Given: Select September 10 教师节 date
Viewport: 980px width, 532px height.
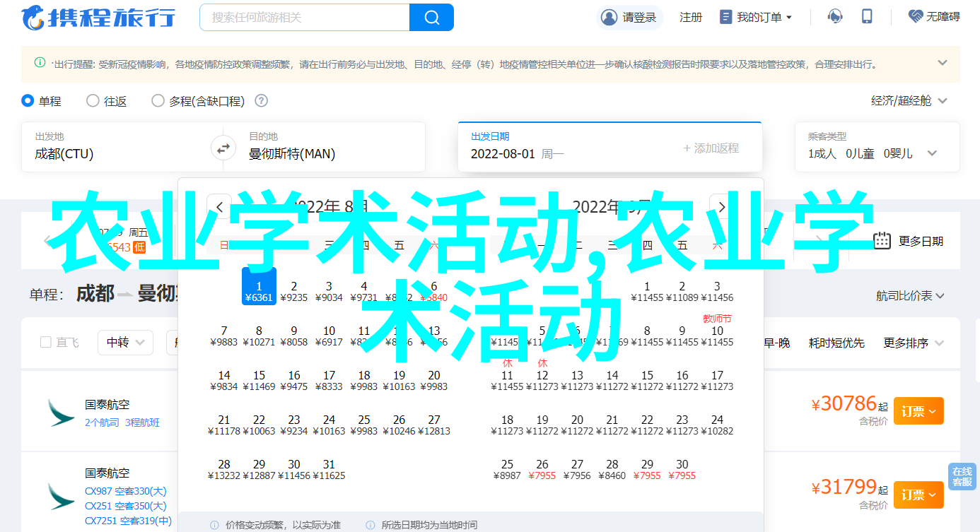Looking at the screenshot, I should (x=717, y=331).
